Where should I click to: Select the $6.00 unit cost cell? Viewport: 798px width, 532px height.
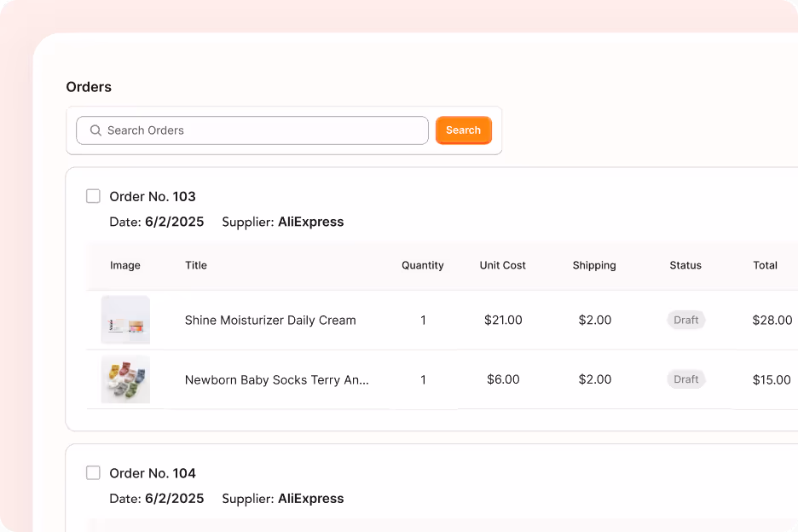tap(503, 379)
